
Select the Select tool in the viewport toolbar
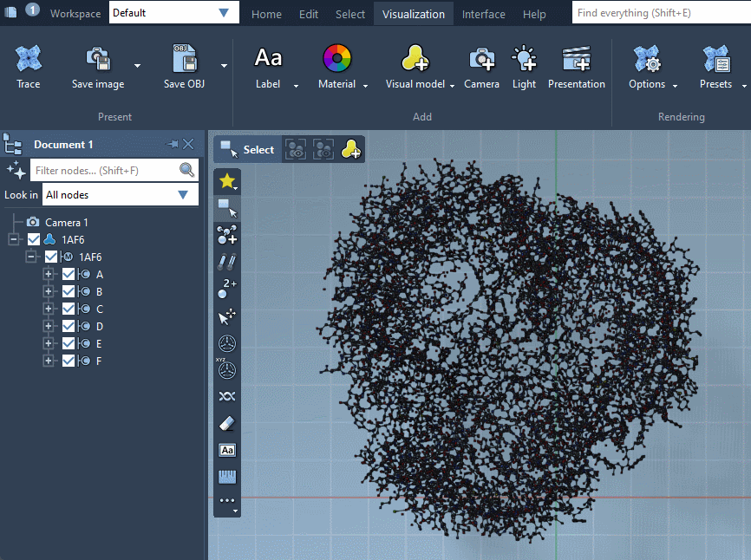[x=249, y=149]
